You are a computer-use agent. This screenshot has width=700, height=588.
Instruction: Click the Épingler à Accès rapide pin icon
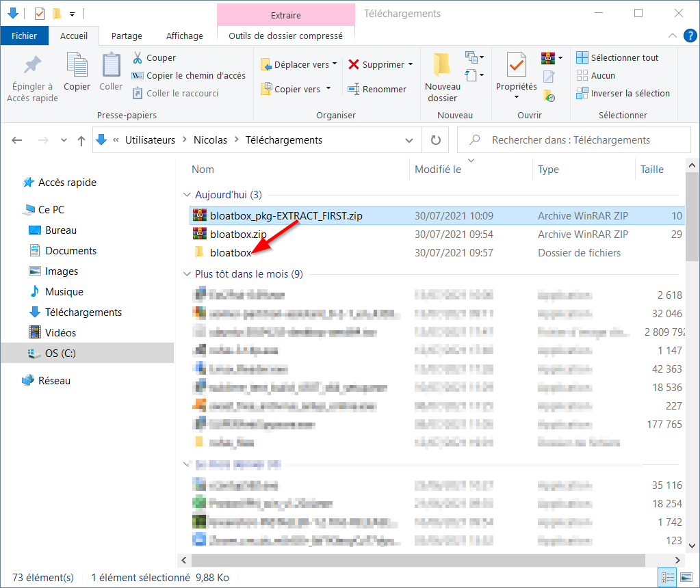[x=32, y=65]
